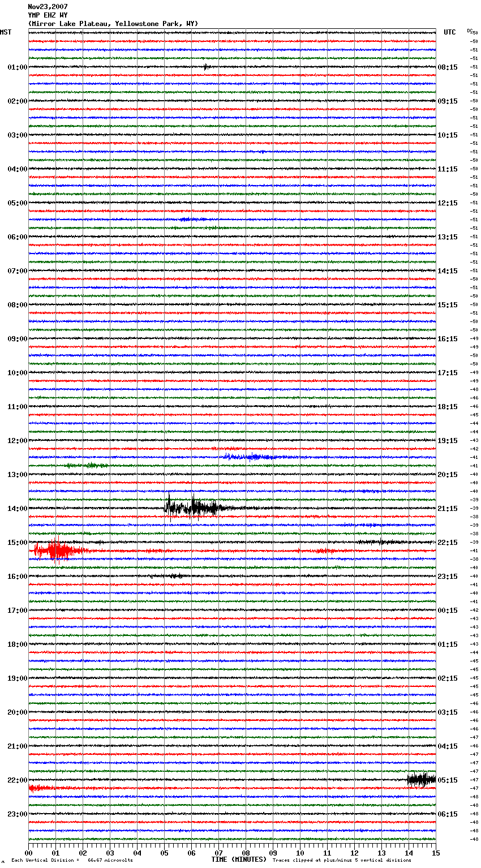
Task: Select the 16:00 MST time label
Action: (18, 577)
